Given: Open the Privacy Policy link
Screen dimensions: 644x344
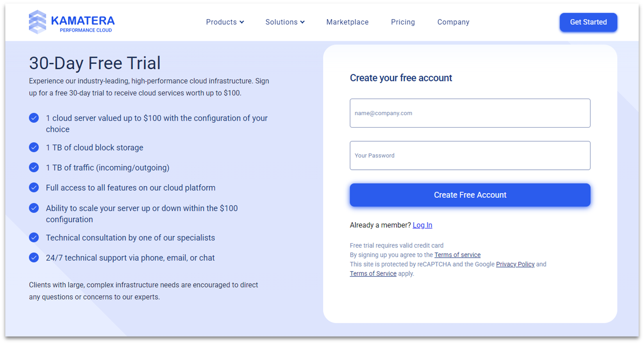Looking at the screenshot, I should pyautogui.click(x=515, y=264).
